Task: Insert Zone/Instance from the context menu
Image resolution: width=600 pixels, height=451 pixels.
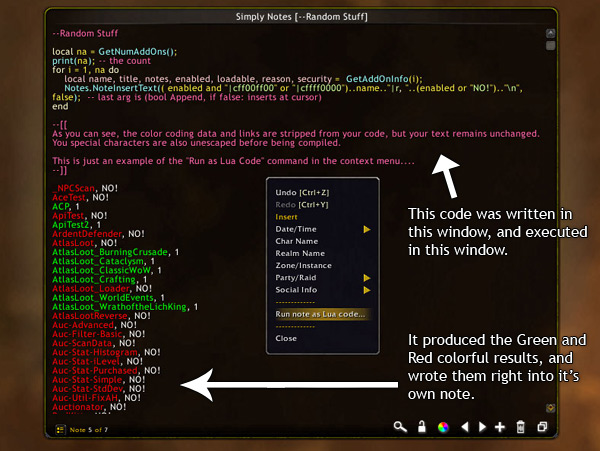Action: tap(303, 265)
